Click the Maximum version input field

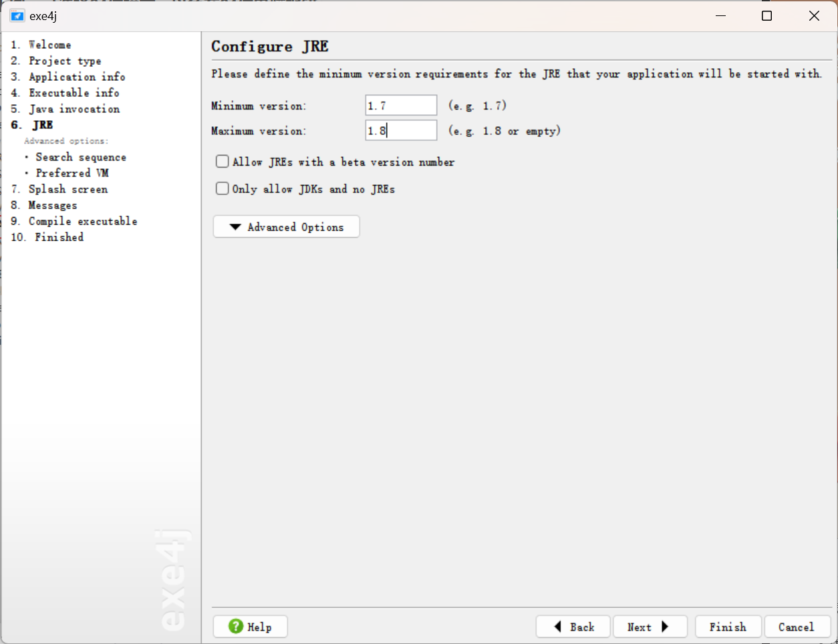[401, 131]
